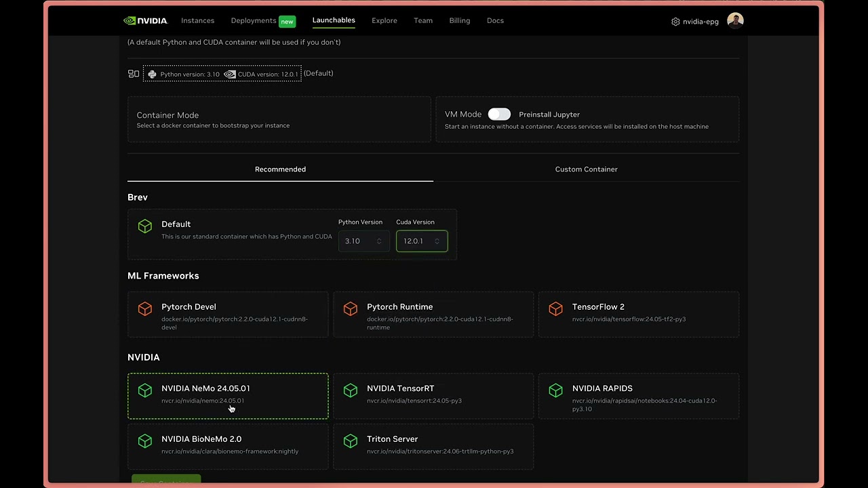868x488 pixels.
Task: Select the Pytorch Devel container
Action: click(x=228, y=314)
